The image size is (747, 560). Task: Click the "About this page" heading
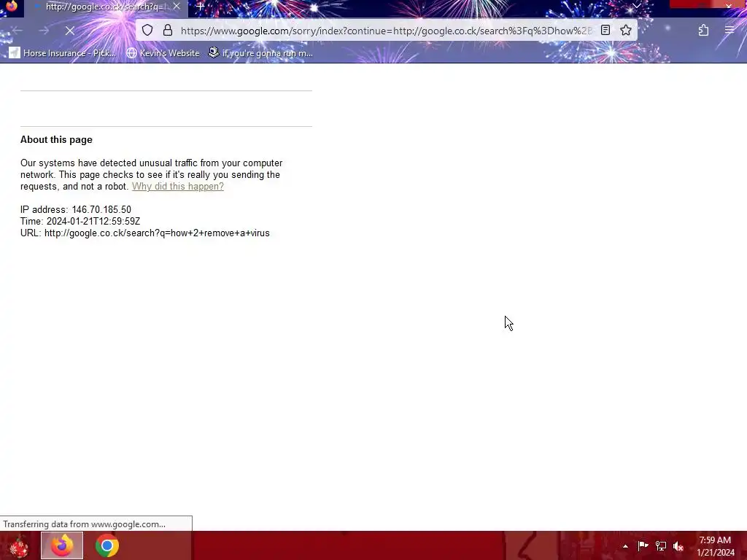pos(56,139)
